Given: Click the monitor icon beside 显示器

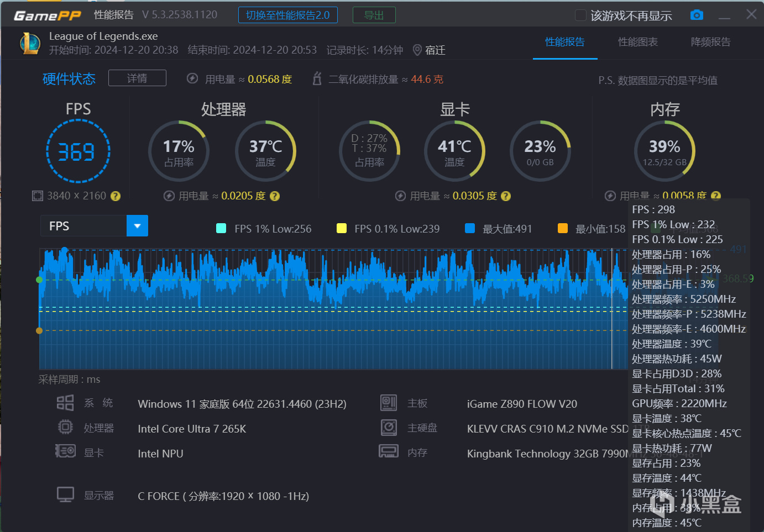Looking at the screenshot, I should tap(65, 494).
